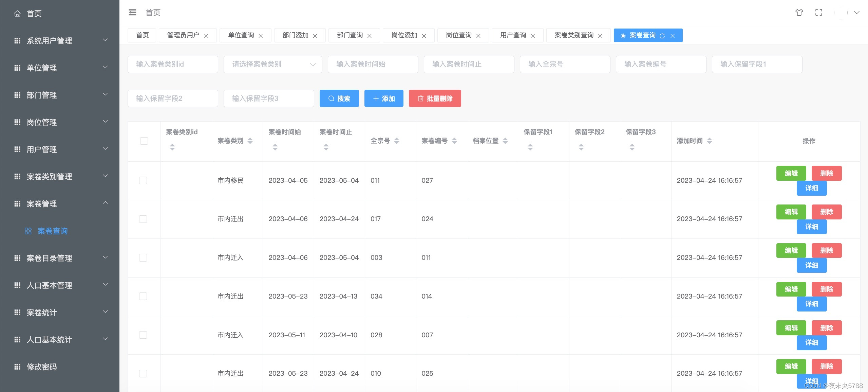Refresh the 案卷查询 tab
Viewport: 868px width, 392px height.
(662, 36)
